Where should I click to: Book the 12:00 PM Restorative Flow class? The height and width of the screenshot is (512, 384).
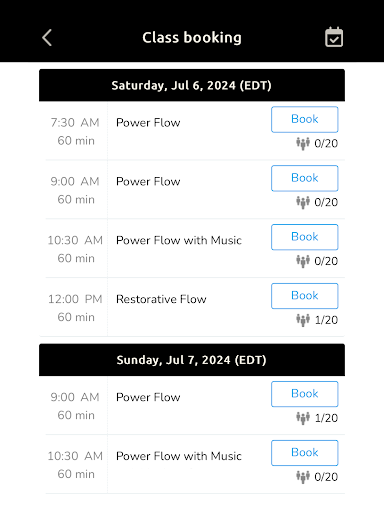pyautogui.click(x=305, y=296)
